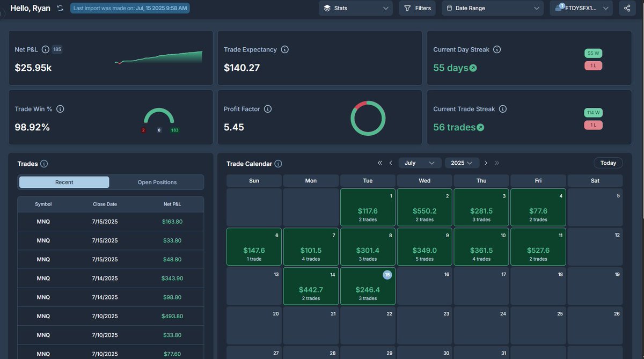The height and width of the screenshot is (359, 644).
Task: Open the July 7 calendar day $101.5
Action: point(311,247)
